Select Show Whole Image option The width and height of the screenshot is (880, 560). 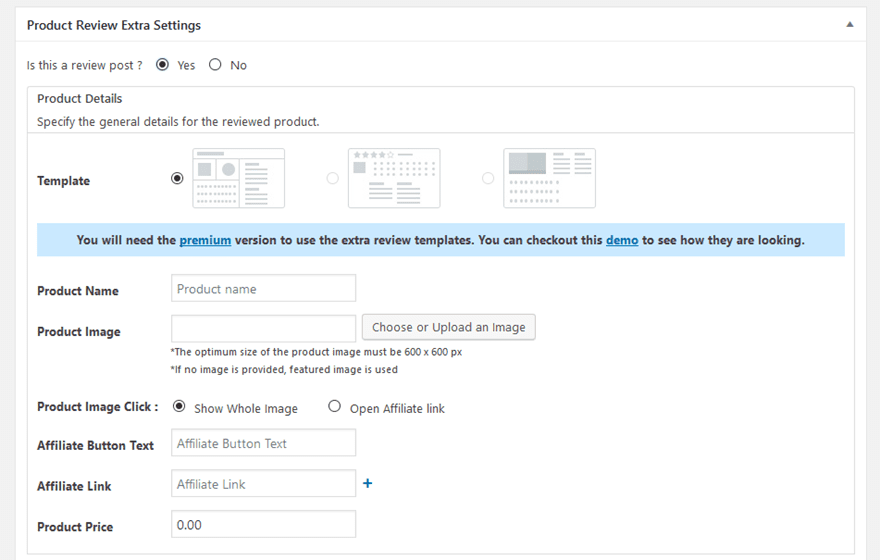pos(179,406)
